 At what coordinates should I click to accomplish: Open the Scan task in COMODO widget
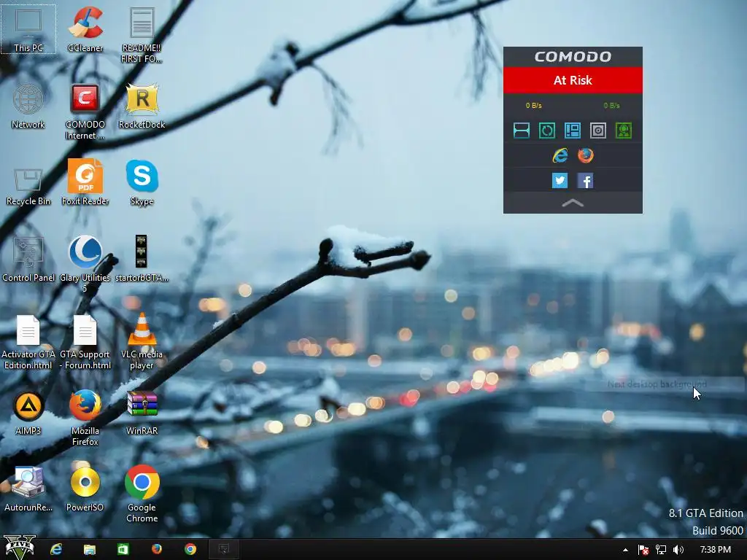[522, 131]
